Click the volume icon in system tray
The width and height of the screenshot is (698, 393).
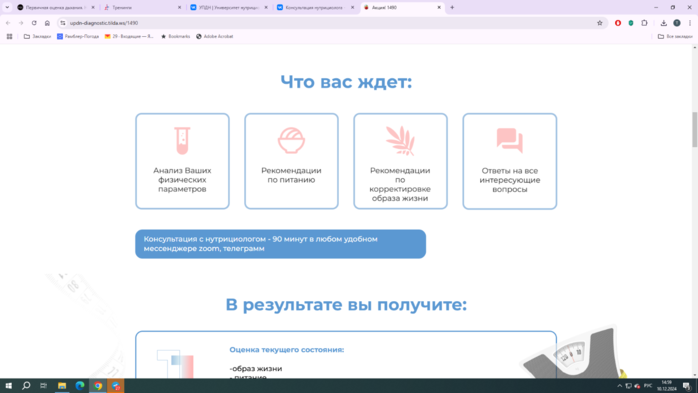pos(637,386)
